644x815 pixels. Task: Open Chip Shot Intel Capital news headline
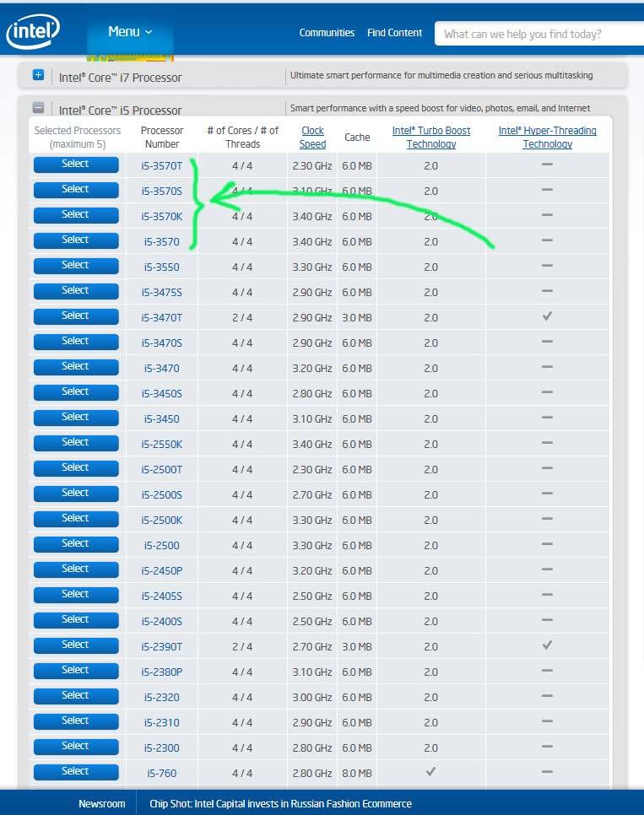pyautogui.click(x=280, y=803)
